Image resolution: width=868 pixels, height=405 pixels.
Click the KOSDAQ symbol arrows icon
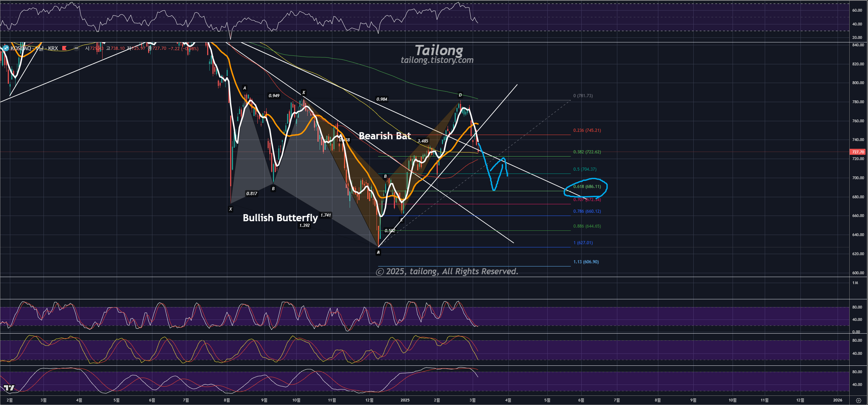(6, 48)
